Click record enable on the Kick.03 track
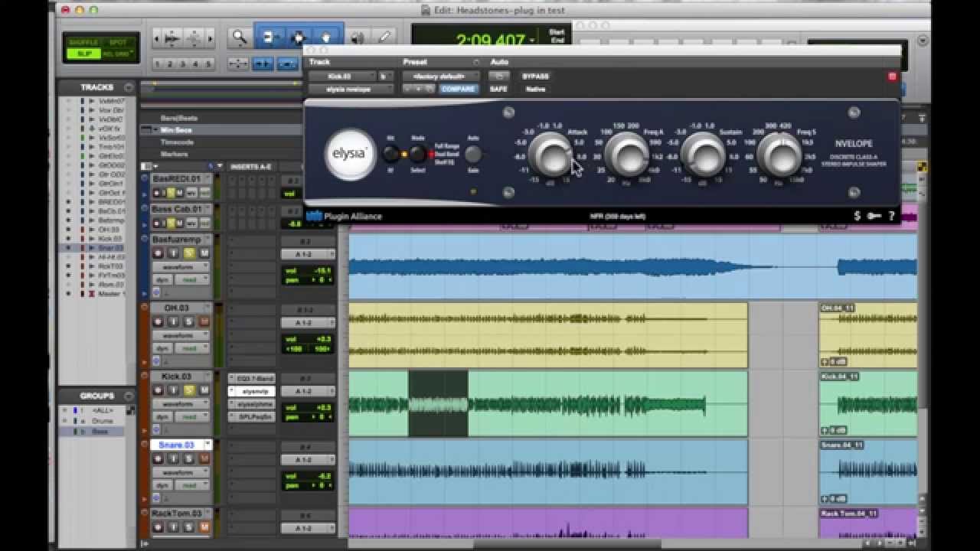Image resolution: width=980 pixels, height=551 pixels. tap(158, 390)
